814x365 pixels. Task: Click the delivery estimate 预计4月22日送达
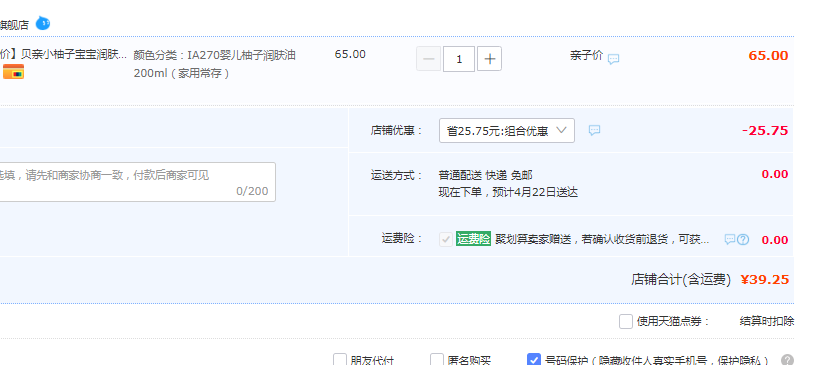[x=535, y=193]
